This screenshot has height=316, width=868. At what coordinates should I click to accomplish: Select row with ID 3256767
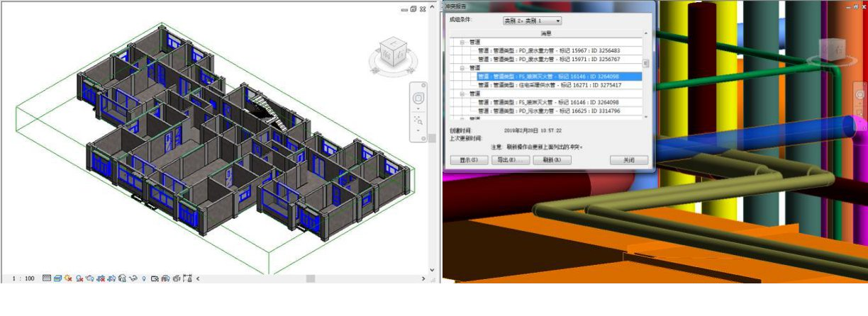549,59
